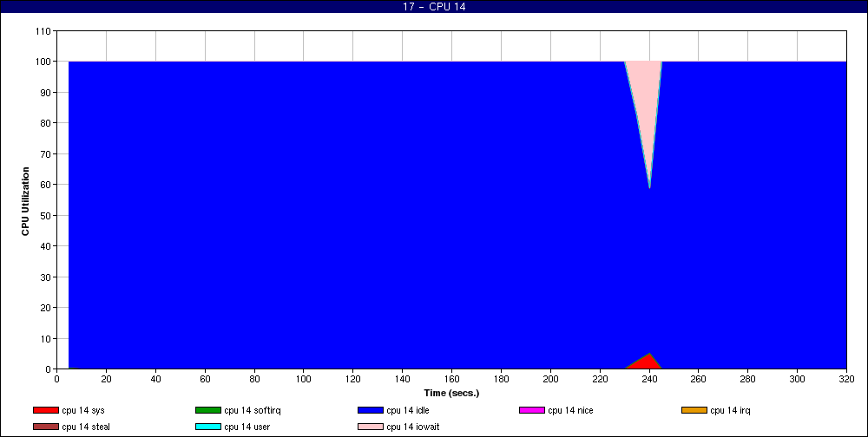Select the 'cpu 14 iowait' legend label
The width and height of the screenshot is (868, 437).
(413, 427)
